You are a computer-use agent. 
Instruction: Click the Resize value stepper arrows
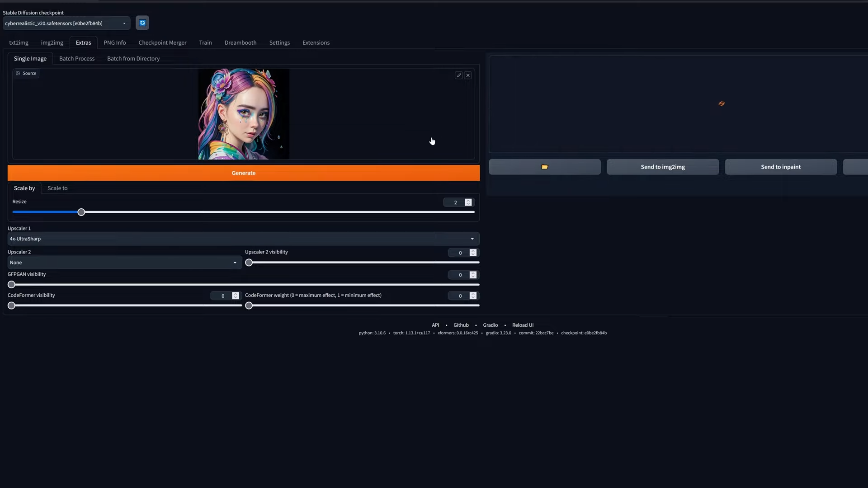tap(468, 202)
